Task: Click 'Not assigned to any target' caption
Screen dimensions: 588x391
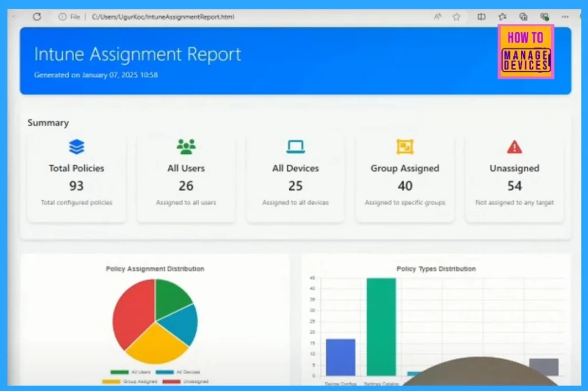Action: point(514,203)
